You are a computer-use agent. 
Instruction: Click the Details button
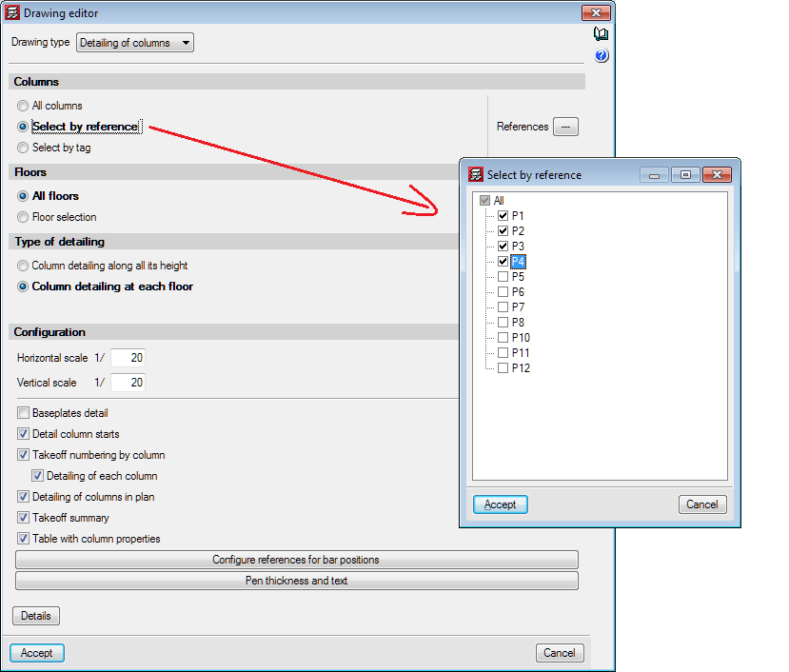pyautogui.click(x=36, y=616)
